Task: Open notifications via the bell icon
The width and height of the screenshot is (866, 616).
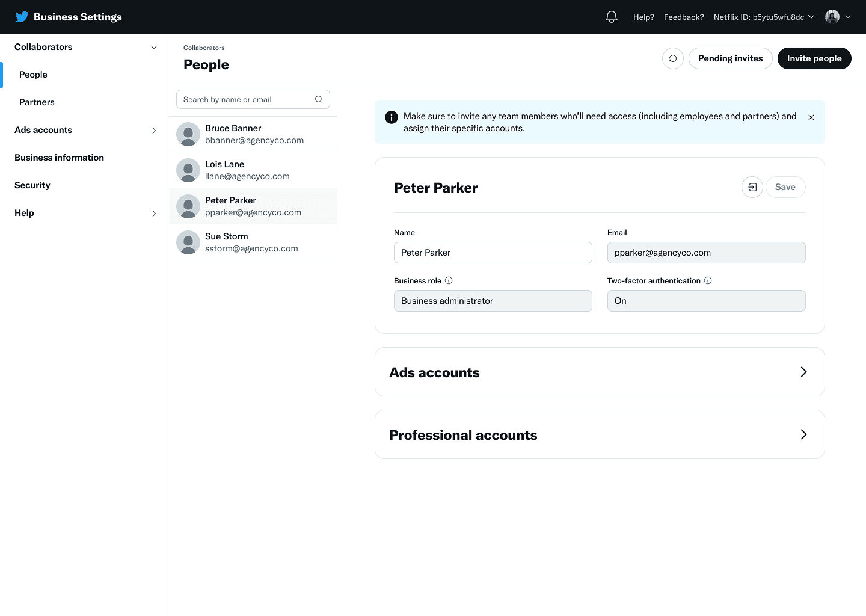Action: tap(611, 16)
